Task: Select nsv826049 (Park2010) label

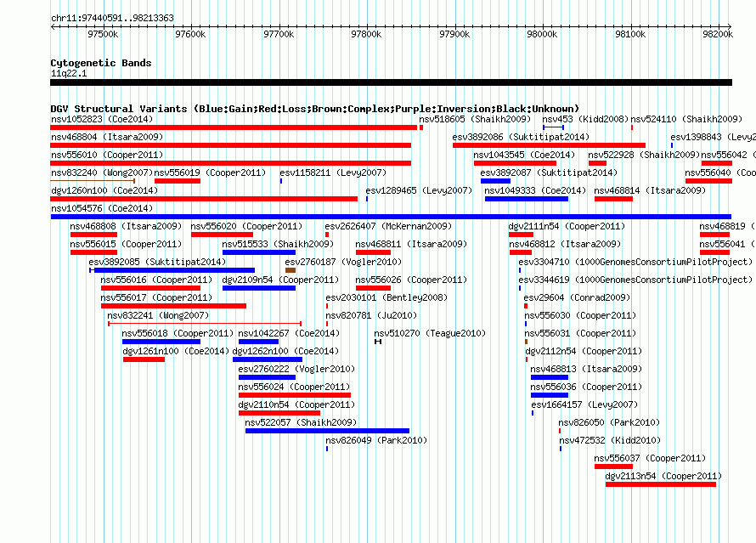Action: (x=376, y=440)
